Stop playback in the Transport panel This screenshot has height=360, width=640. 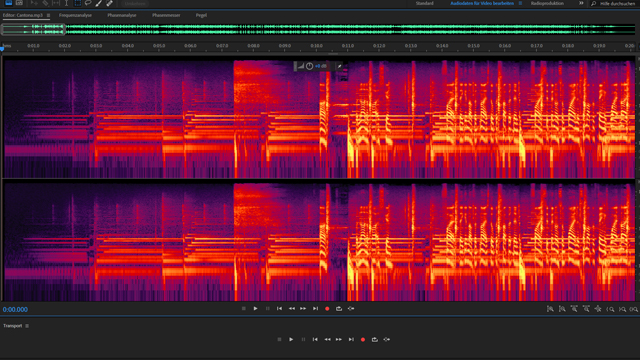coord(279,340)
